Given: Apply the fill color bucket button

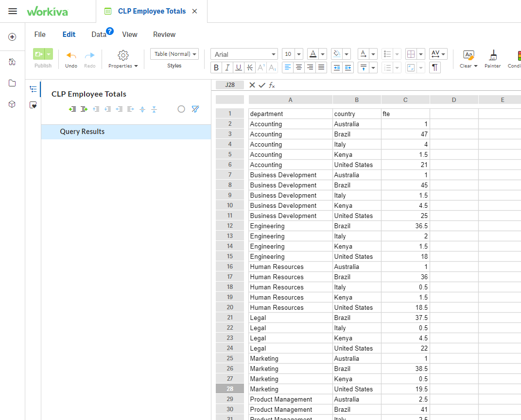Looking at the screenshot, I should 337,54.
